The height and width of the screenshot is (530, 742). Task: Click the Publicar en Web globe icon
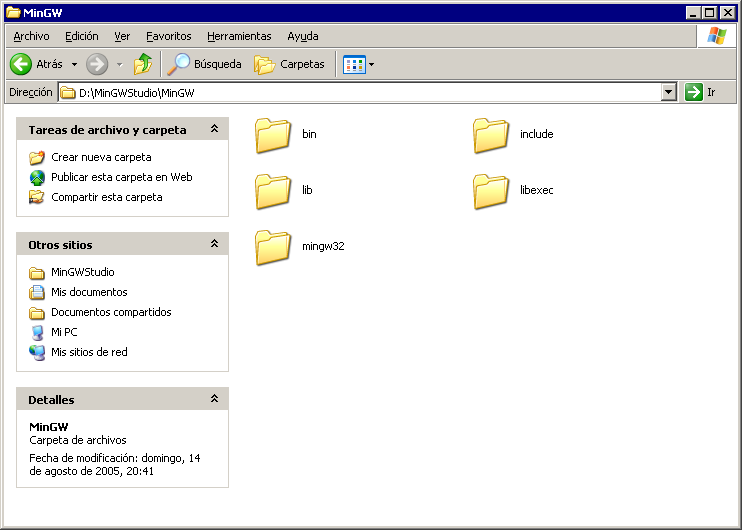pyautogui.click(x=37, y=177)
